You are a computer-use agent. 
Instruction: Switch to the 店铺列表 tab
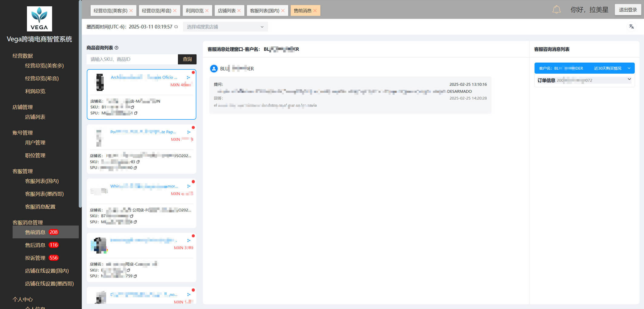coord(226,11)
